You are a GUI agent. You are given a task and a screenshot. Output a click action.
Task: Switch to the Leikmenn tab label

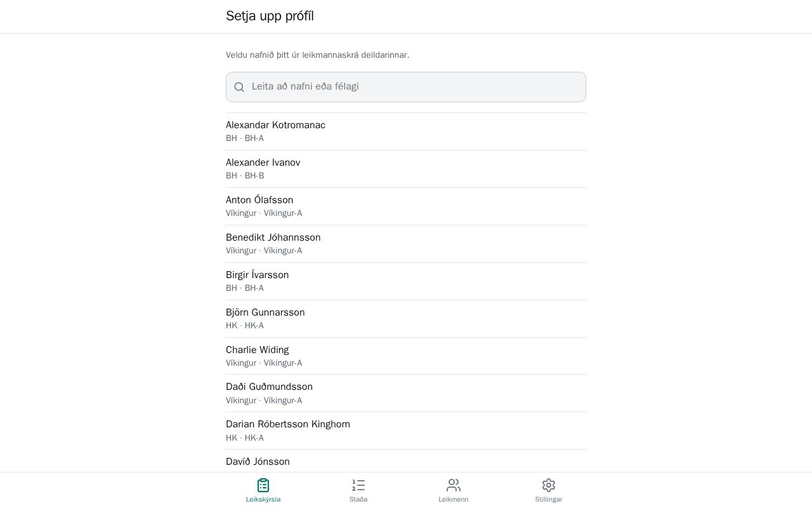[454, 499]
